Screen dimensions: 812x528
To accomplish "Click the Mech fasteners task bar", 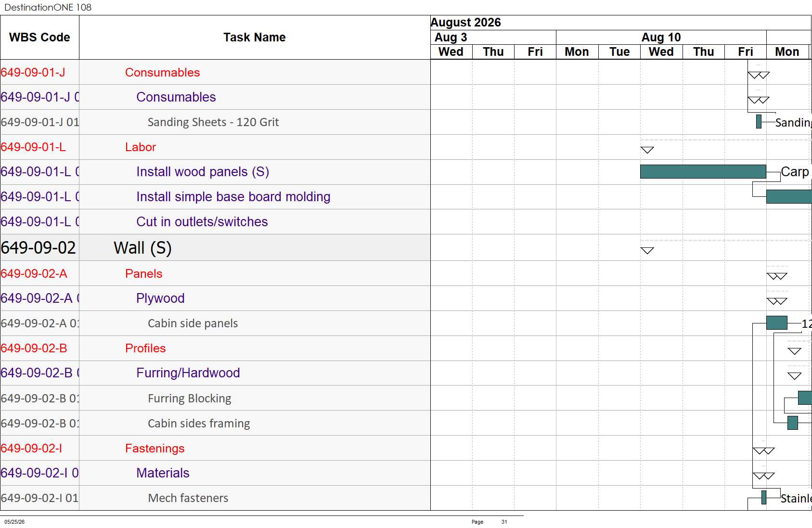I will tap(764, 497).
